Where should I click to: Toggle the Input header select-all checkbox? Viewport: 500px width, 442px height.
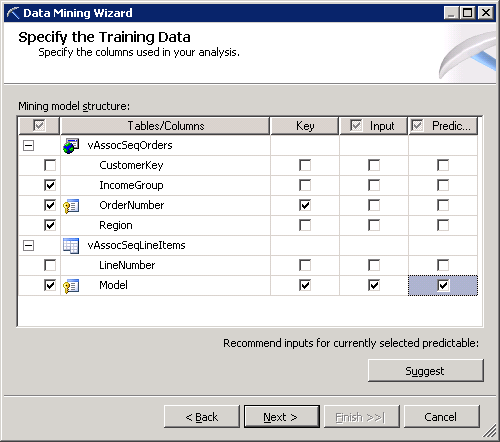click(x=356, y=126)
